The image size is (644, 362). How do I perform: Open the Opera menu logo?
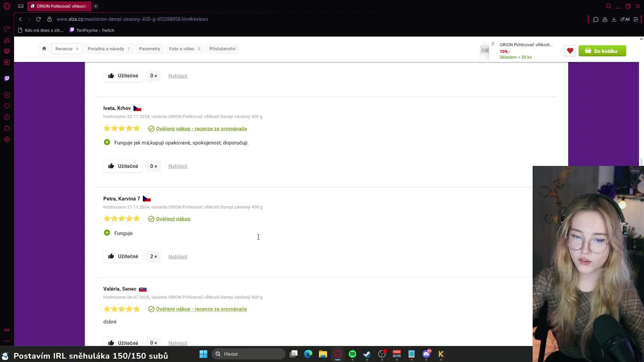point(7,6)
